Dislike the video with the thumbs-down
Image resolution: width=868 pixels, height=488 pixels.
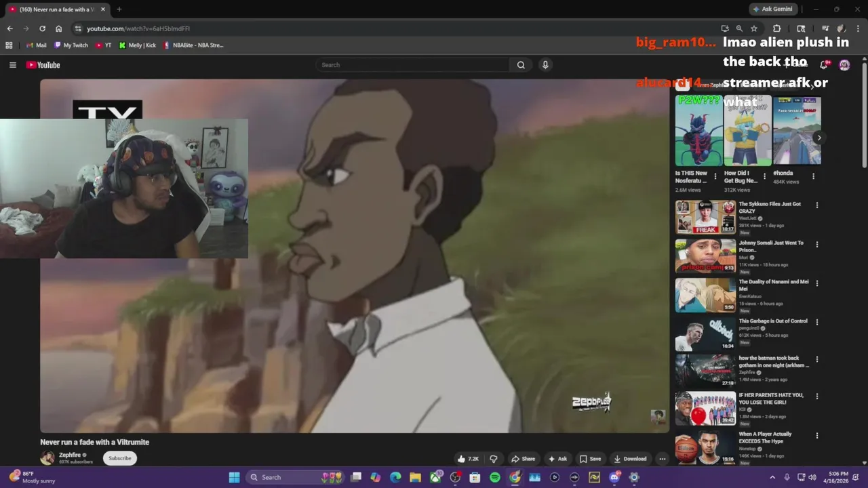[494, 459]
